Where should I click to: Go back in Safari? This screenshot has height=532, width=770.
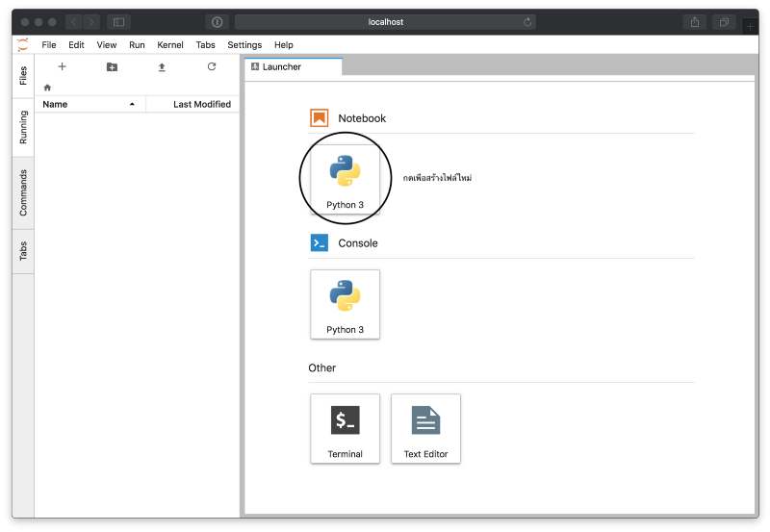pos(74,22)
